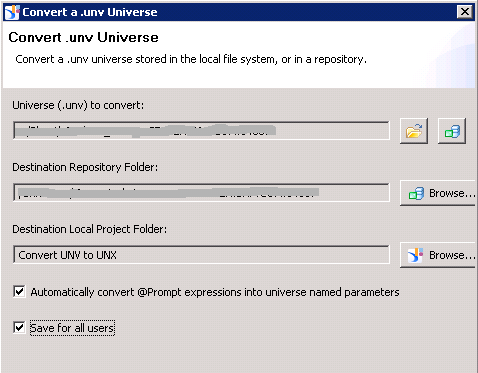Close the Convert a .unv Universe dialog

(x=465, y=12)
